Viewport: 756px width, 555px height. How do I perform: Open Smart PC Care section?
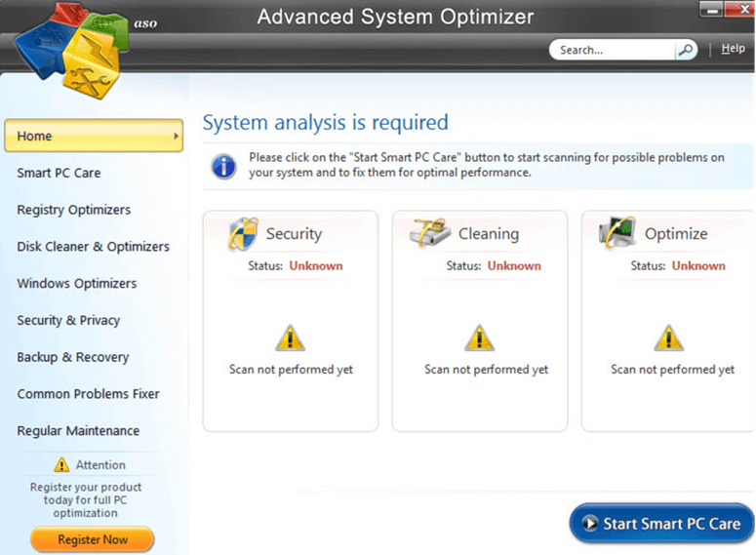click(59, 173)
